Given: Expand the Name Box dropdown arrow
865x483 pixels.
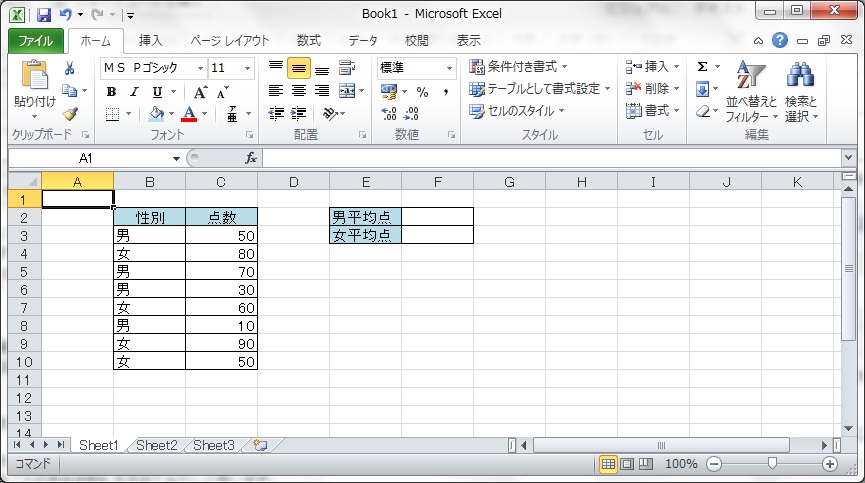Looking at the screenshot, I should coord(176,159).
